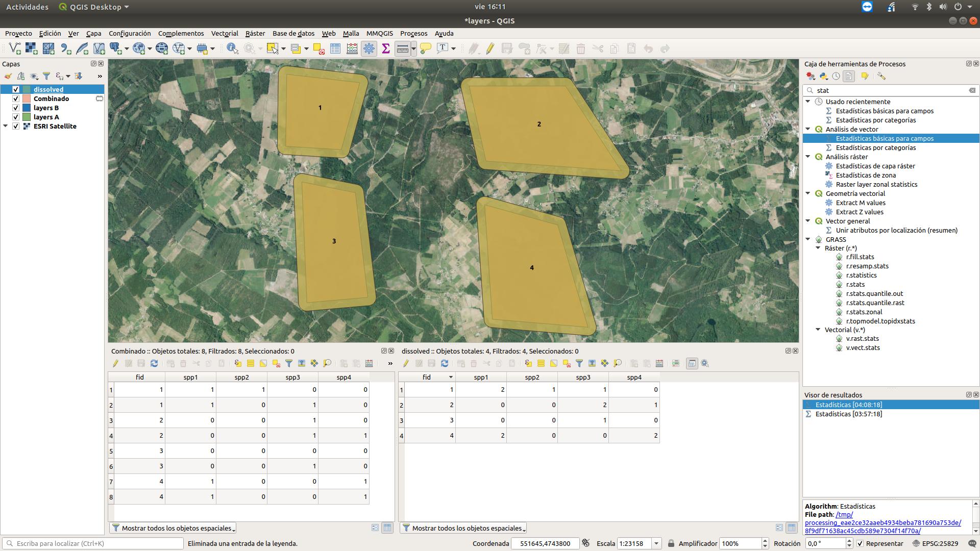Toggle visibility of dissolved layer
The height and width of the screenshot is (551, 980).
tap(16, 89)
